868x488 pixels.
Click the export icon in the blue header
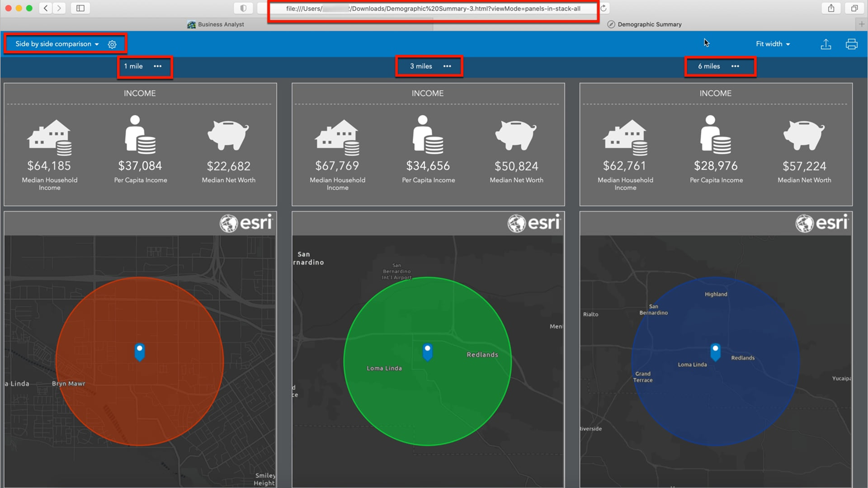[826, 44]
